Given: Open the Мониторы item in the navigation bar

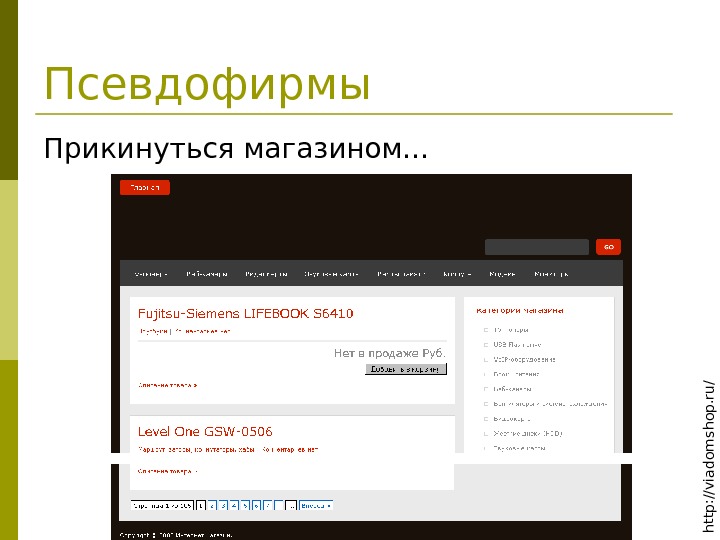Looking at the screenshot, I should 551,274.
